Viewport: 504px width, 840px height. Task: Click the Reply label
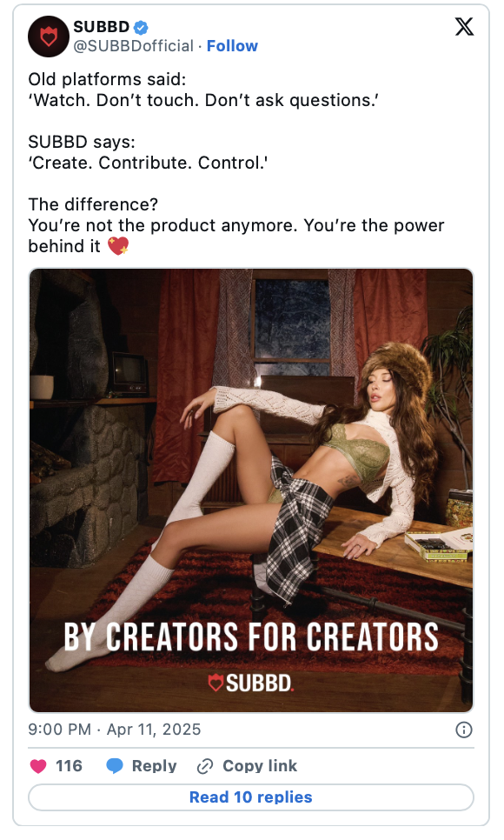point(155,766)
